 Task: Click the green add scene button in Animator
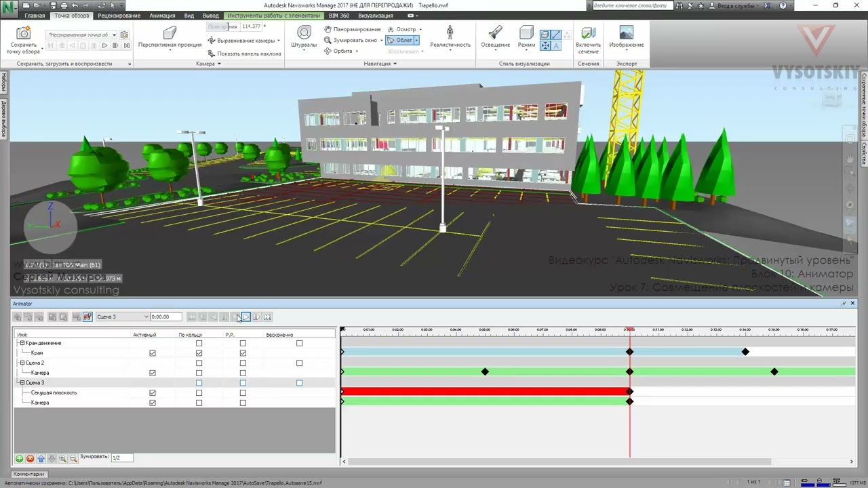click(x=19, y=459)
